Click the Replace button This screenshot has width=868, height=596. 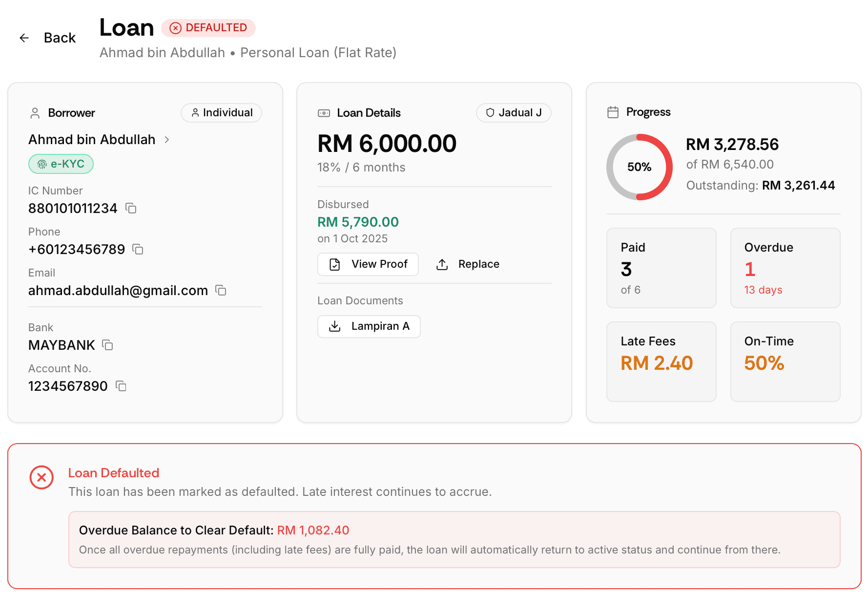coord(467,264)
